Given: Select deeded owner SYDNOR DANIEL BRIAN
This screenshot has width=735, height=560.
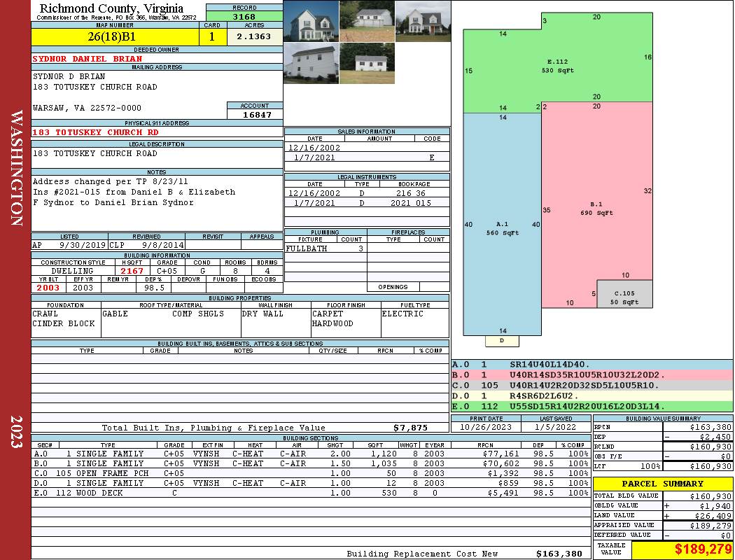Looking at the screenshot, I should pos(87,59).
